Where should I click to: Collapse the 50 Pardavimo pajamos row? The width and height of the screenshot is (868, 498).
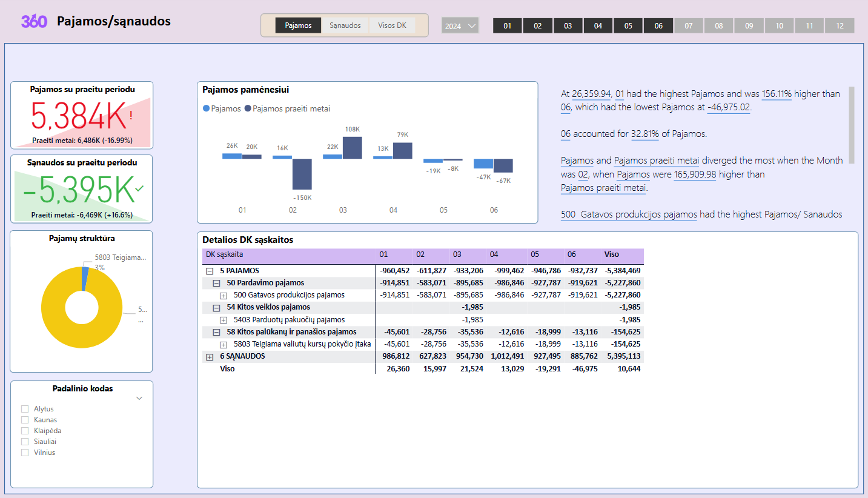[x=216, y=283]
